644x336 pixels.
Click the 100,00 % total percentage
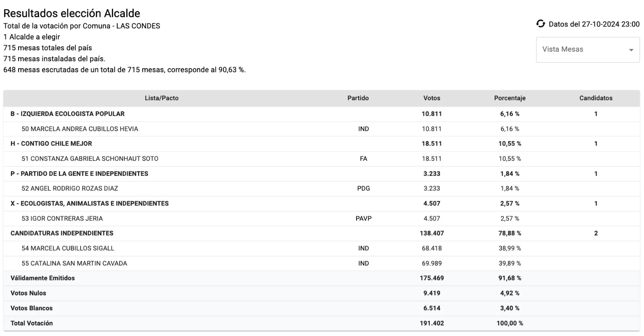pyautogui.click(x=510, y=323)
